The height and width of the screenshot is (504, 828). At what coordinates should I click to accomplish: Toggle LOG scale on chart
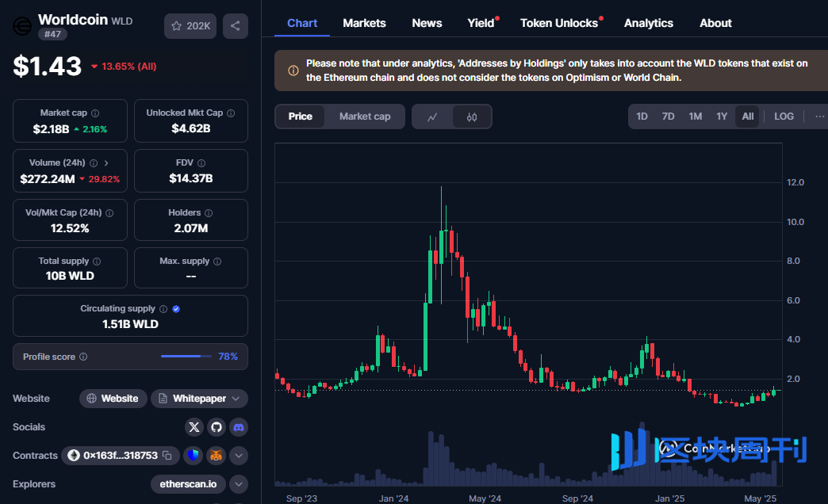(784, 116)
